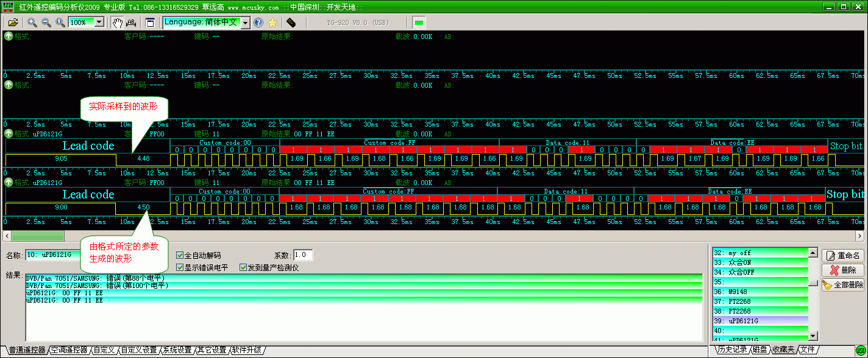
Task: Toggle the 全自动解码 checkbox
Action: [x=180, y=255]
